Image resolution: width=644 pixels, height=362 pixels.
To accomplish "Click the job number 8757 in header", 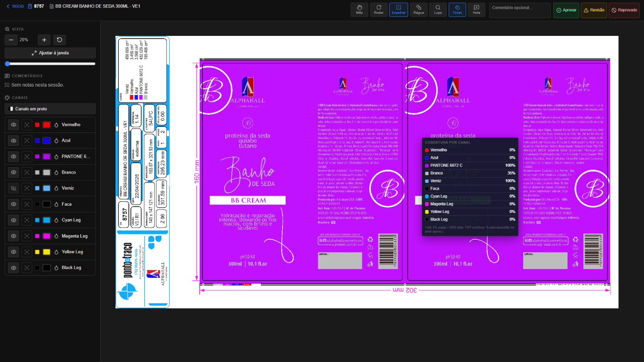I will click(39, 6).
